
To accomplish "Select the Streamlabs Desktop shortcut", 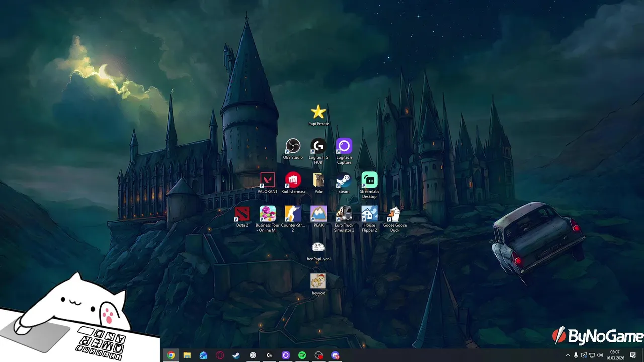I will coord(369,185).
